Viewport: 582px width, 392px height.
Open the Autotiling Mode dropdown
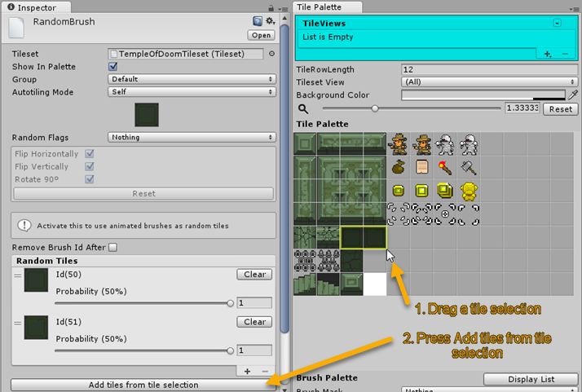coord(192,92)
